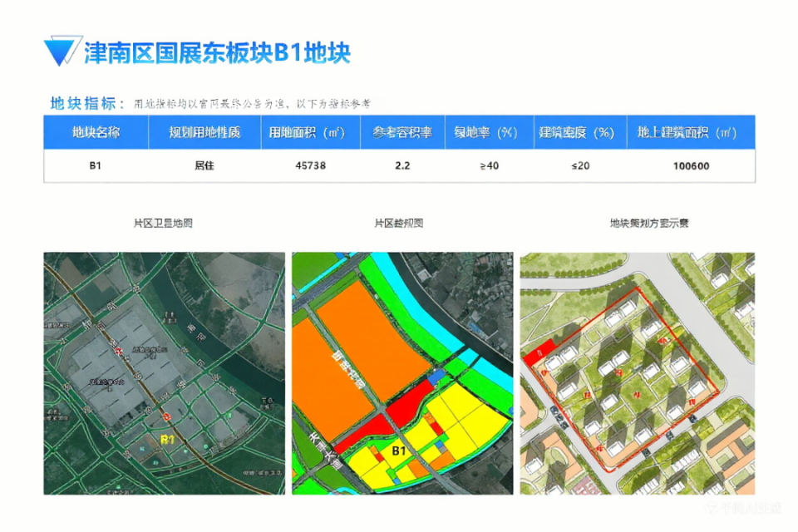
Task: Select the ≥40 green rate value
Action: [x=489, y=165]
